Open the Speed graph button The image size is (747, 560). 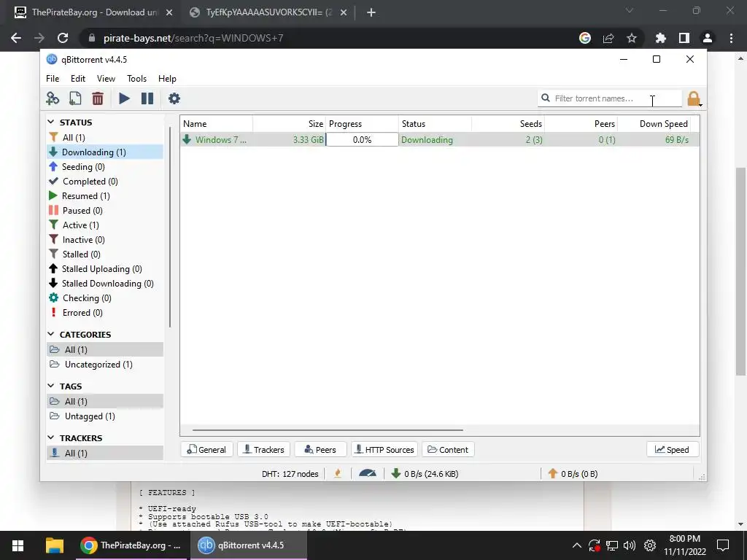pos(672,449)
